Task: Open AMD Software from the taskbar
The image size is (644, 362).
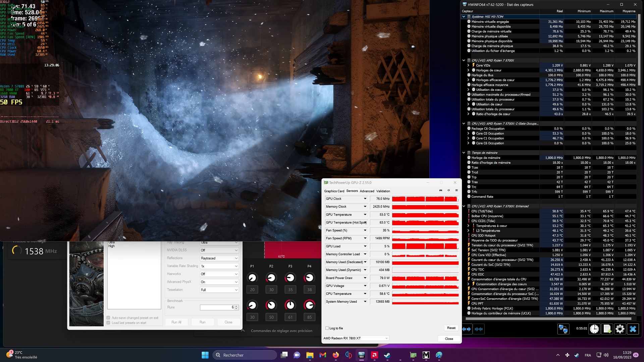Action: click(x=374, y=355)
